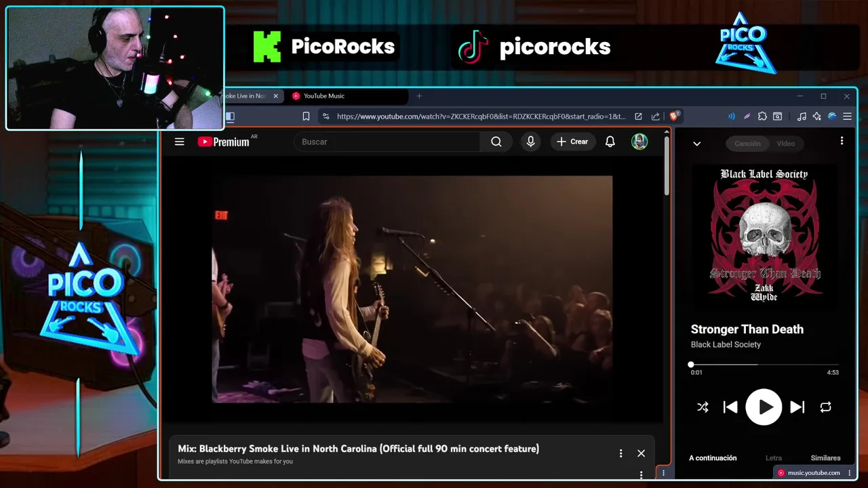The image size is (868, 488).
Task: Share this page via share icon
Action: (x=656, y=117)
